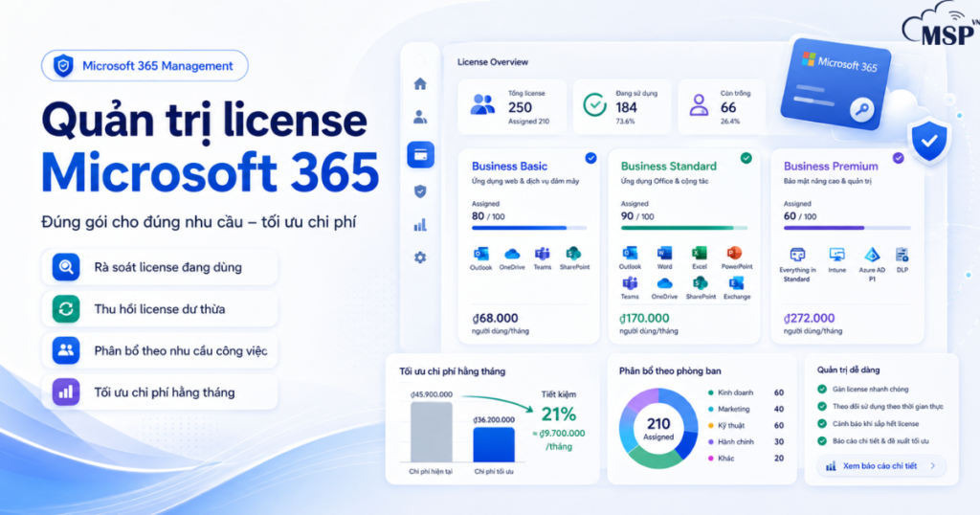Select Phân bổ theo nhu cầu công việc item
This screenshot has width=980, height=515.
pos(160,350)
